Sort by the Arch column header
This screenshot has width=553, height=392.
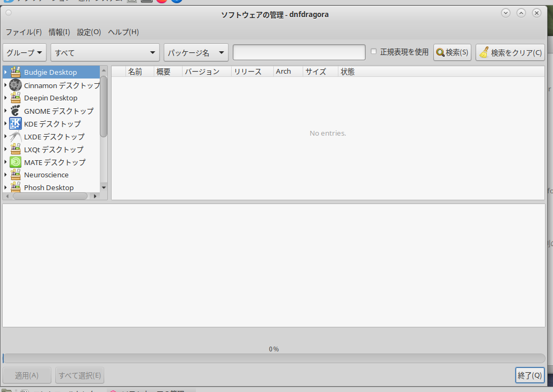[x=288, y=72]
